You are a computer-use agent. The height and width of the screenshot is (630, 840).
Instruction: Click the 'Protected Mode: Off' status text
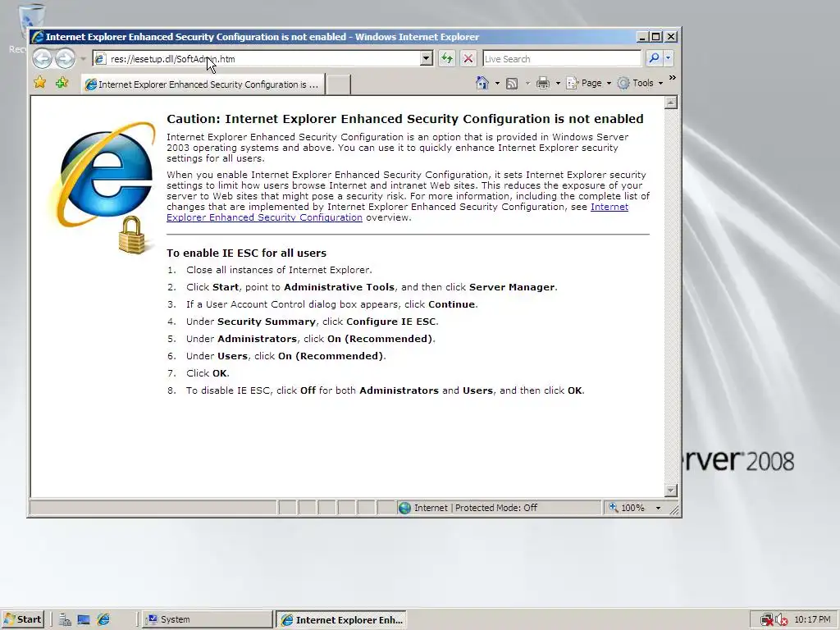point(496,508)
